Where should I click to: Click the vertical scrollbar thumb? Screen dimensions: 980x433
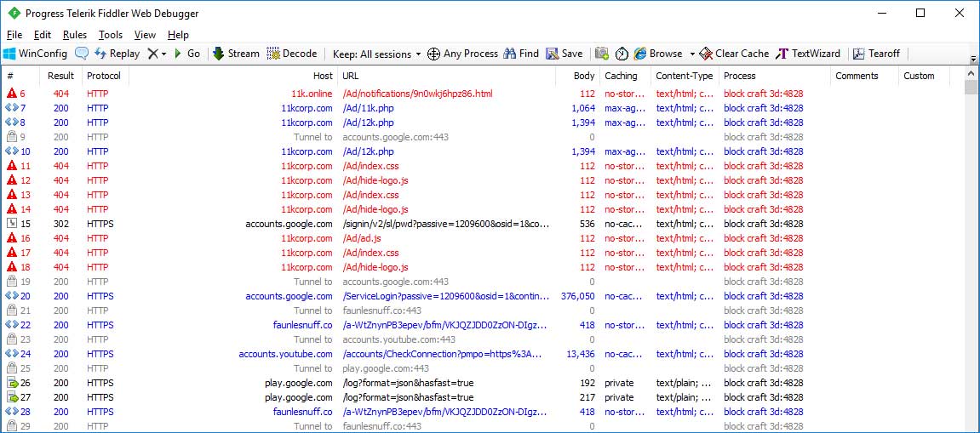[971, 87]
